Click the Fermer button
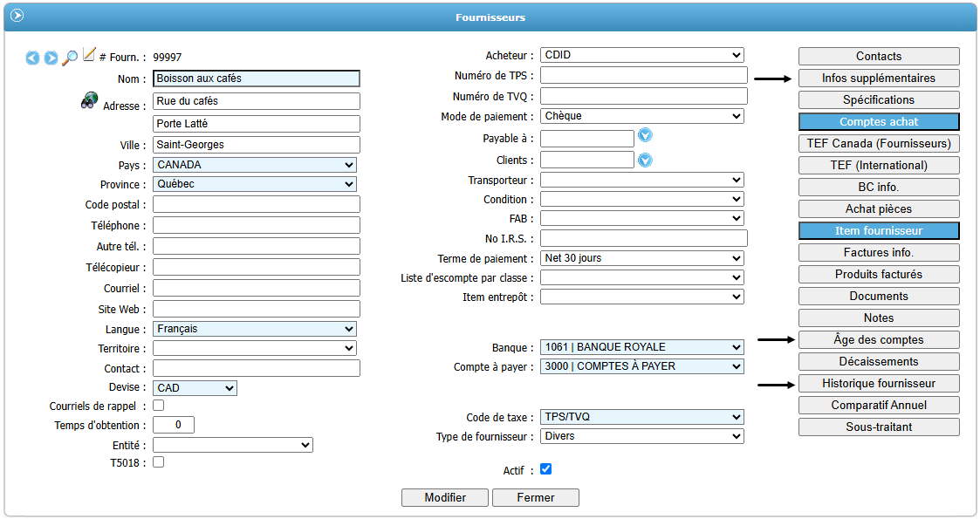The width and height of the screenshot is (980, 519). click(535, 498)
